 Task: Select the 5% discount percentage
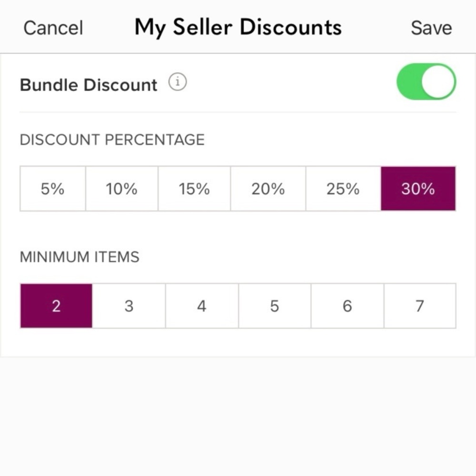pos(52,189)
